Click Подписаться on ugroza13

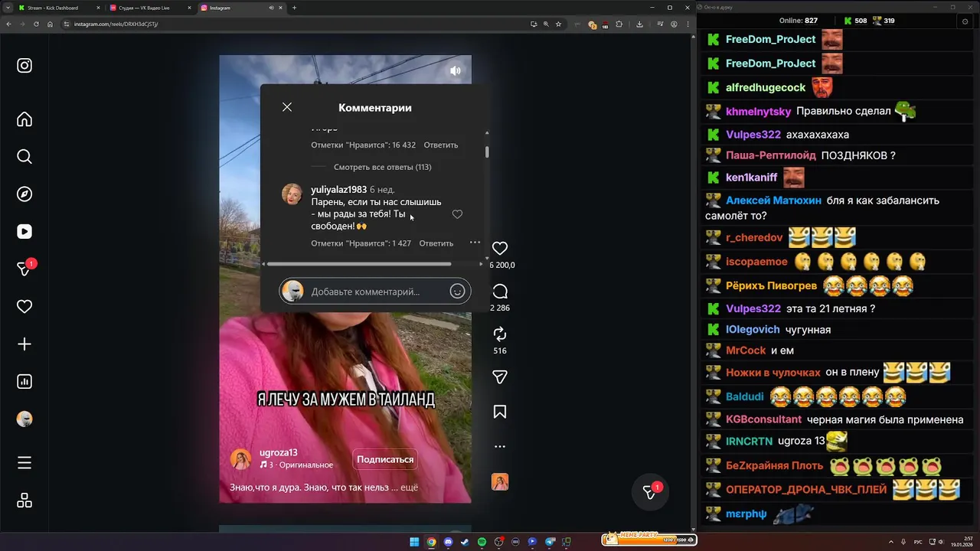(385, 459)
